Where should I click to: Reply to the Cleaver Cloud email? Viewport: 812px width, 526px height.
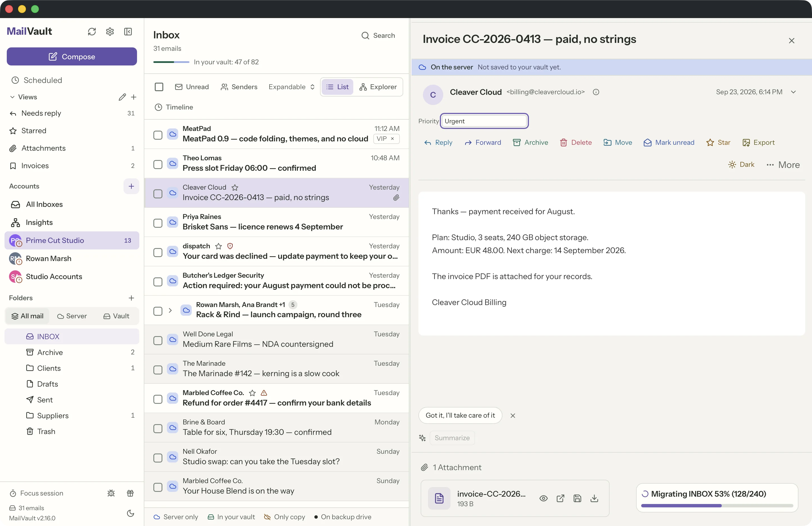pyautogui.click(x=438, y=143)
